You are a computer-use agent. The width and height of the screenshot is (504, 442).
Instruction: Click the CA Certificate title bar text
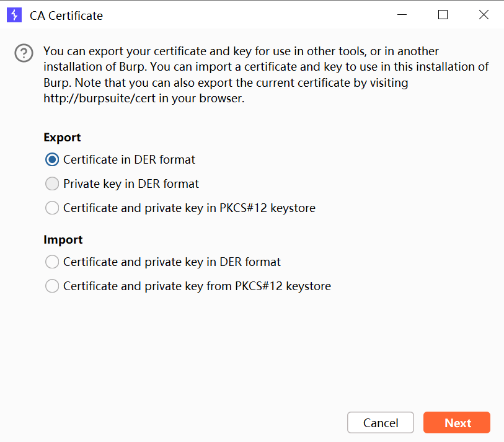coord(66,16)
